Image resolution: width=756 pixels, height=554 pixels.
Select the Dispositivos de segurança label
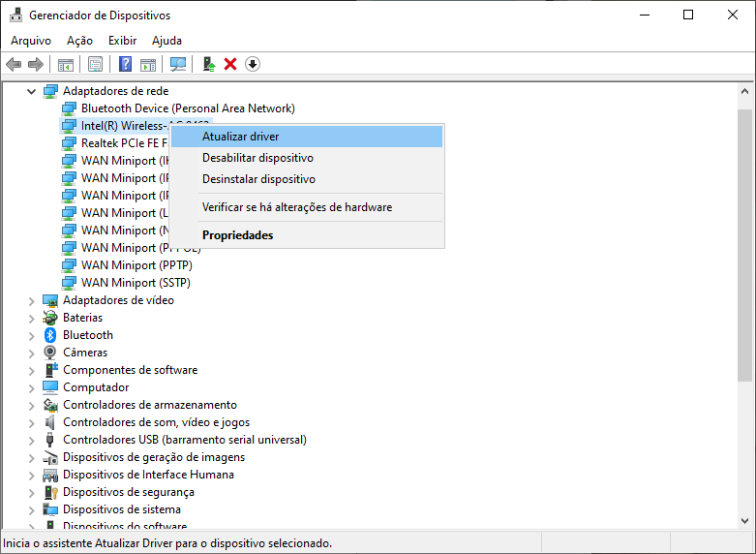(129, 492)
